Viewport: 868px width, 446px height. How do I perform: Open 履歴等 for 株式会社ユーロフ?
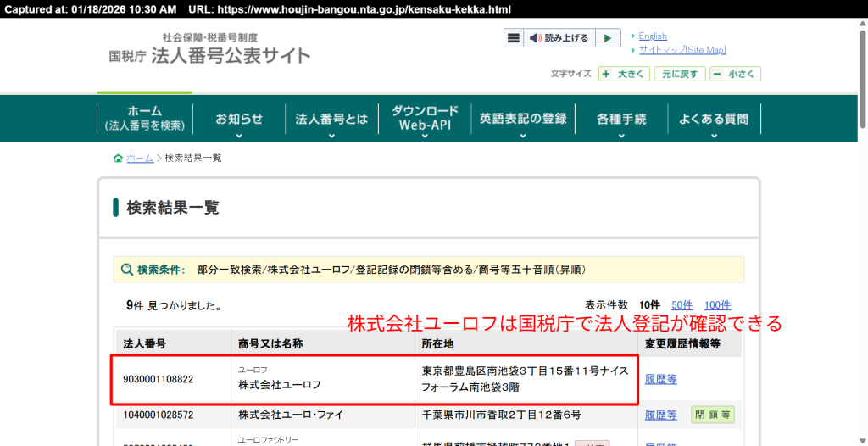pyautogui.click(x=661, y=380)
